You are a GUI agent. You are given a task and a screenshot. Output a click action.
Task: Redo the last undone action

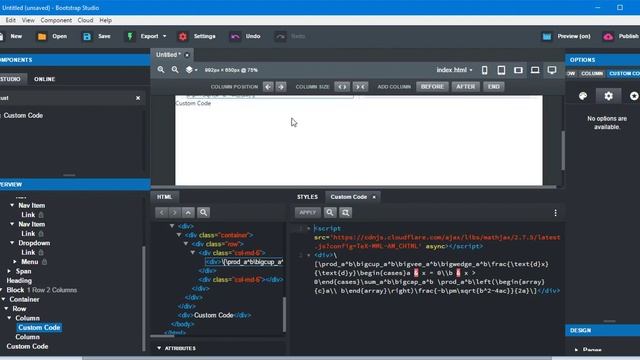(x=290, y=36)
